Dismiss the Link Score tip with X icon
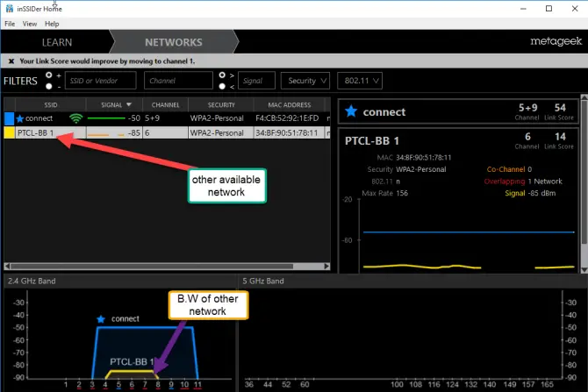Screen dimensions: 588x392 coord(11,61)
